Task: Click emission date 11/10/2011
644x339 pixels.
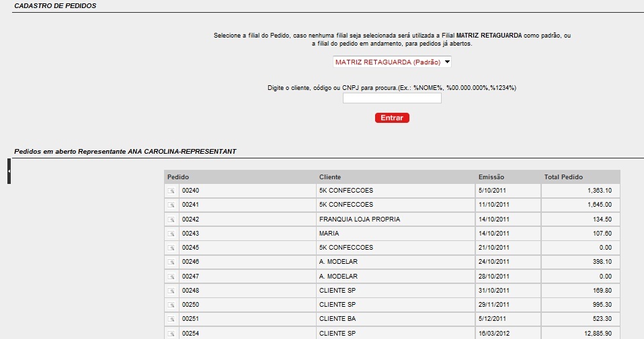Action: [493, 205]
